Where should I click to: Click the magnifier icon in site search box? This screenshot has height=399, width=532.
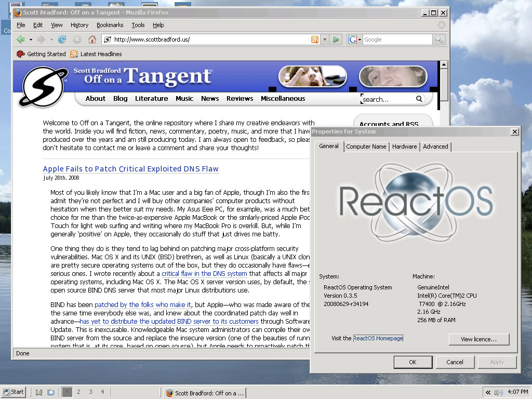(x=419, y=99)
